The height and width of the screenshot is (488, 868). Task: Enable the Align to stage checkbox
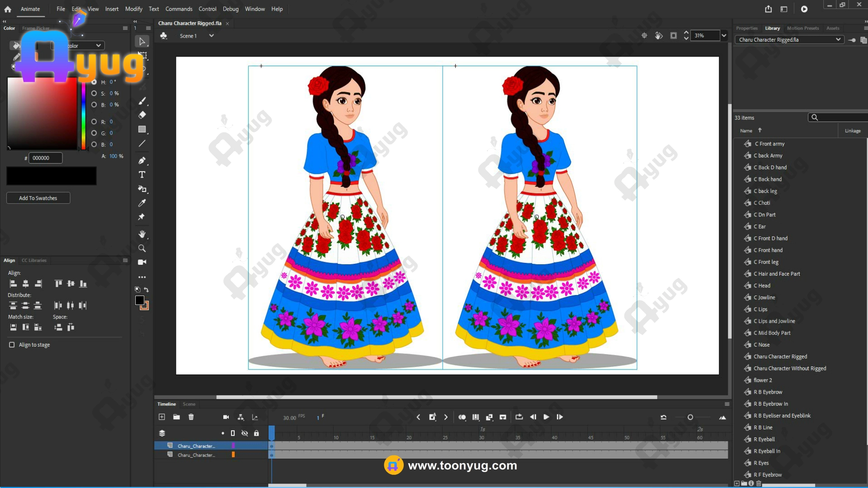tap(12, 345)
